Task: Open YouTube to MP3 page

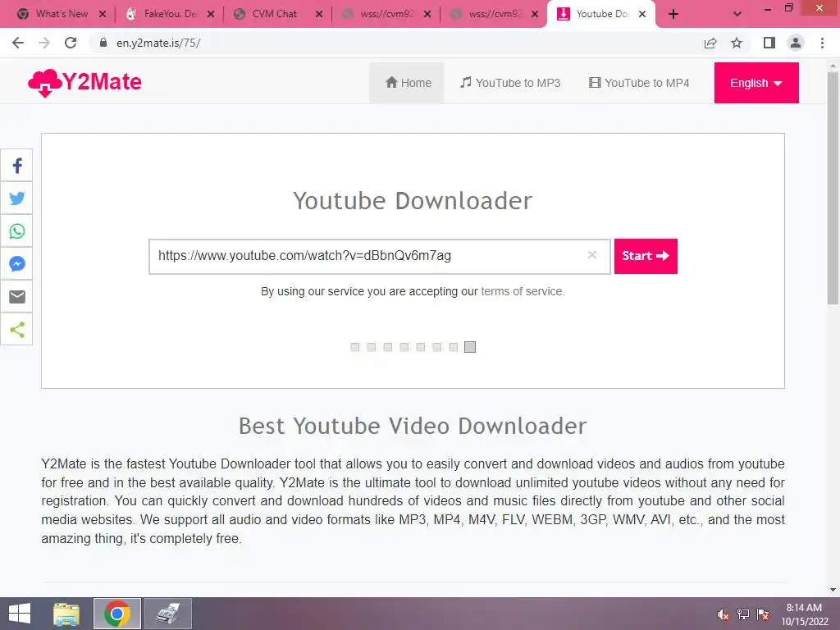Action: click(510, 83)
